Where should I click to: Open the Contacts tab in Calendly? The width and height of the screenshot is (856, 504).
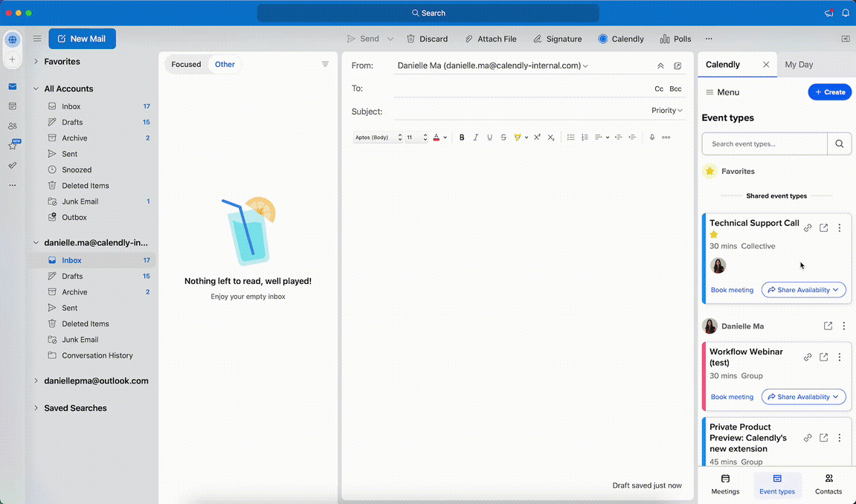coord(828,485)
